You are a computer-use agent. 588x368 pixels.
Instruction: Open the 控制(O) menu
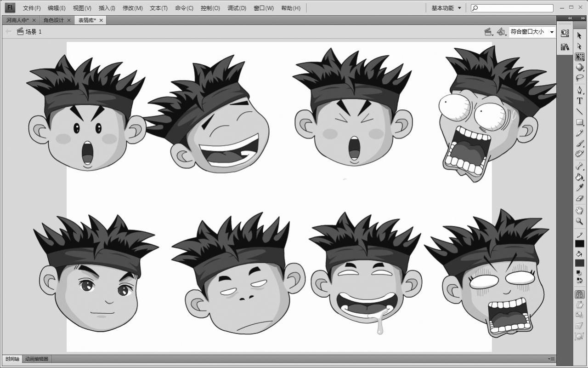(x=210, y=8)
